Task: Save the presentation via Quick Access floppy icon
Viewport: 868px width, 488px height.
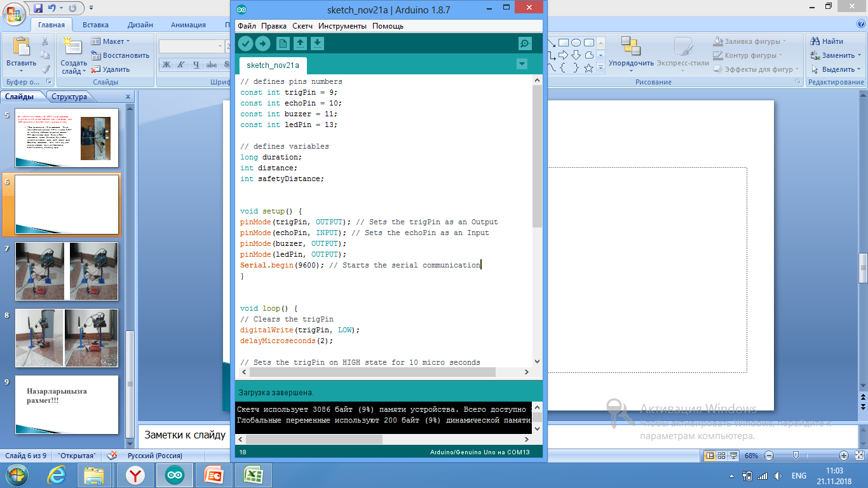Action: [38, 8]
